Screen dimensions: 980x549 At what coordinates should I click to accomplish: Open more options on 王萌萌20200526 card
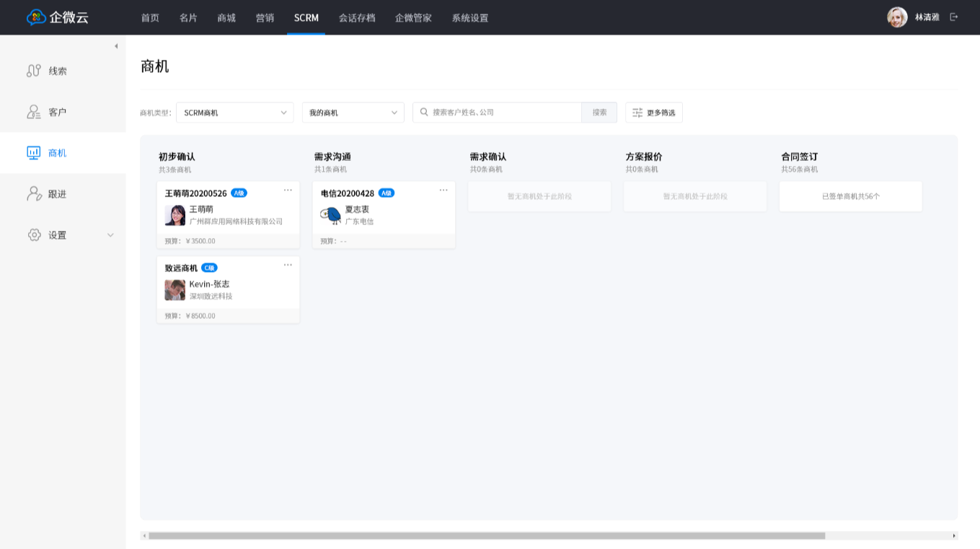click(x=288, y=190)
